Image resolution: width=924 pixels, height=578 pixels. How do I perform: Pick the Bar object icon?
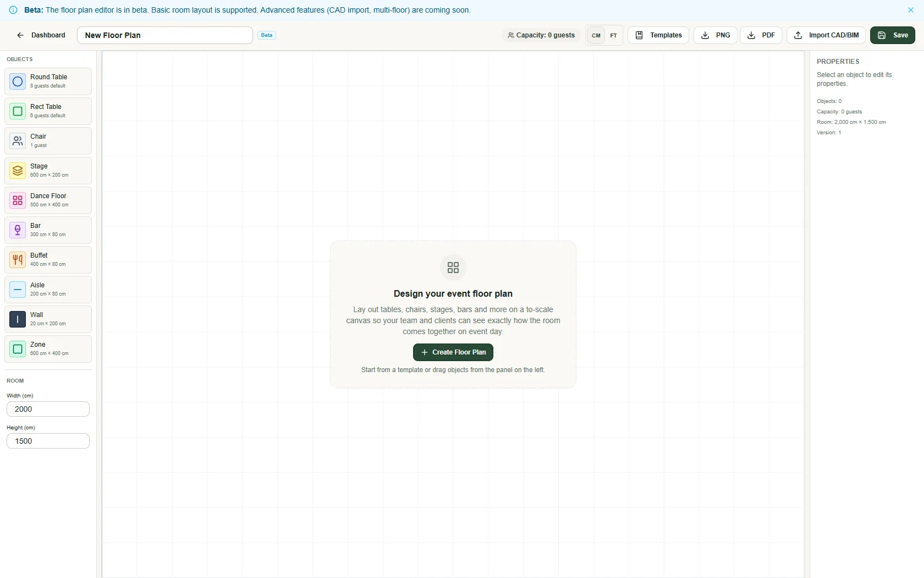click(18, 230)
